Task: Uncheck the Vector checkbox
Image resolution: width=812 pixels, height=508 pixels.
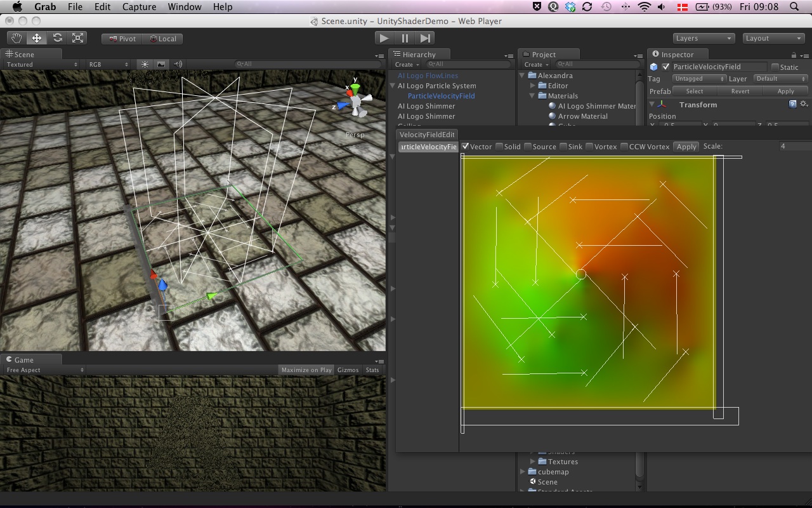Action: click(466, 147)
